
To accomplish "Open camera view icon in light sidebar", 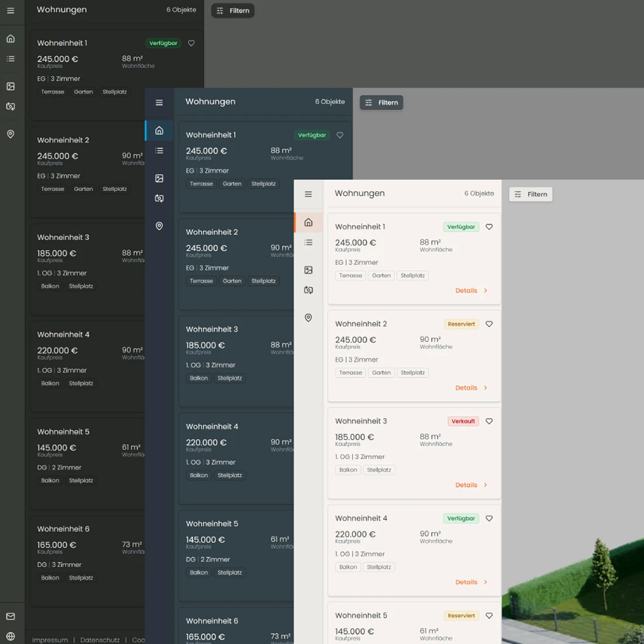I will (309, 290).
